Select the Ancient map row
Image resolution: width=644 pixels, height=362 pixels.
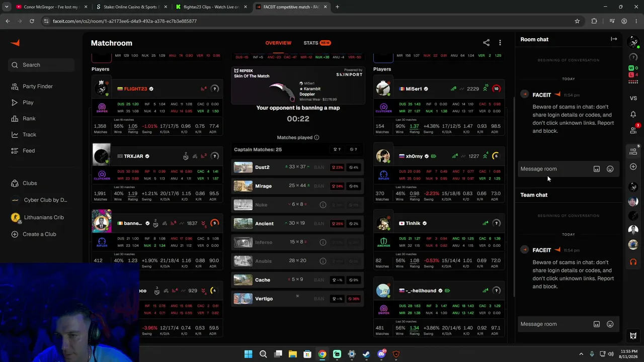tap(298, 223)
